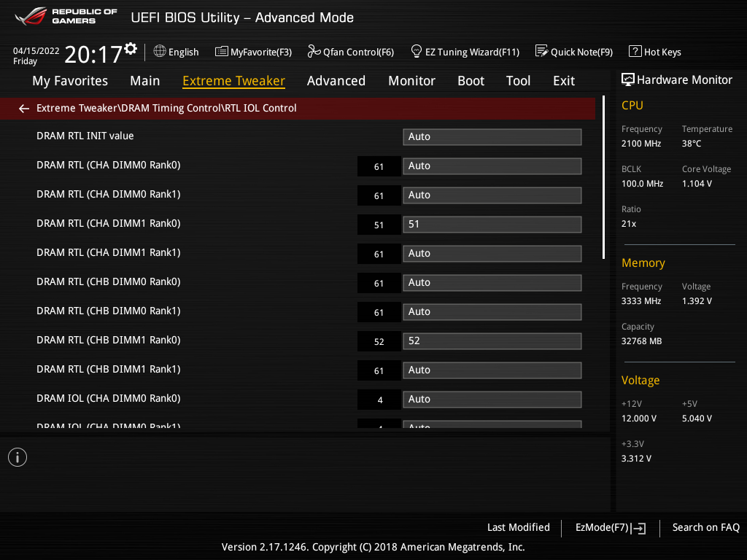Select the Extreme Tweaker tab
This screenshot has height=560, width=747.
tap(234, 81)
